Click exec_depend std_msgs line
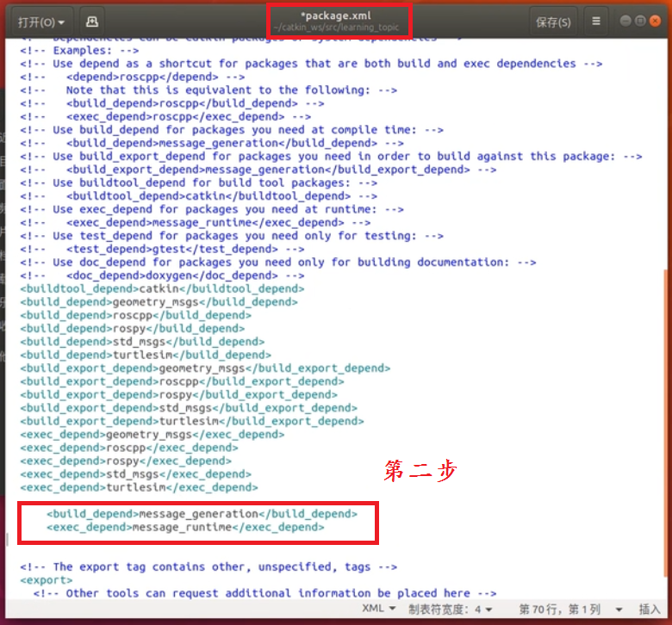672x625 pixels. point(135,474)
